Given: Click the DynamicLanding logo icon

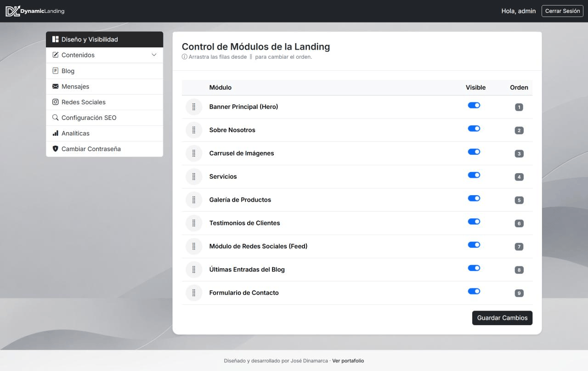Looking at the screenshot, I should [12, 11].
